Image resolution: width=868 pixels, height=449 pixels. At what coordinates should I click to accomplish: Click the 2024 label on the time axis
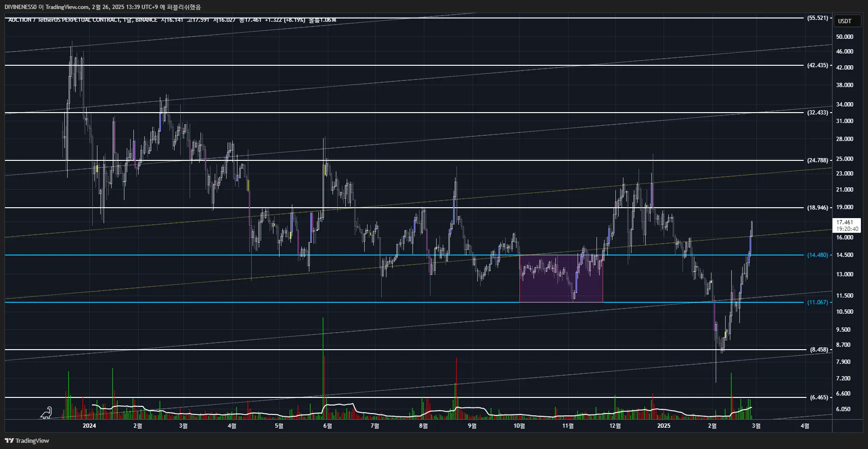tap(89, 426)
